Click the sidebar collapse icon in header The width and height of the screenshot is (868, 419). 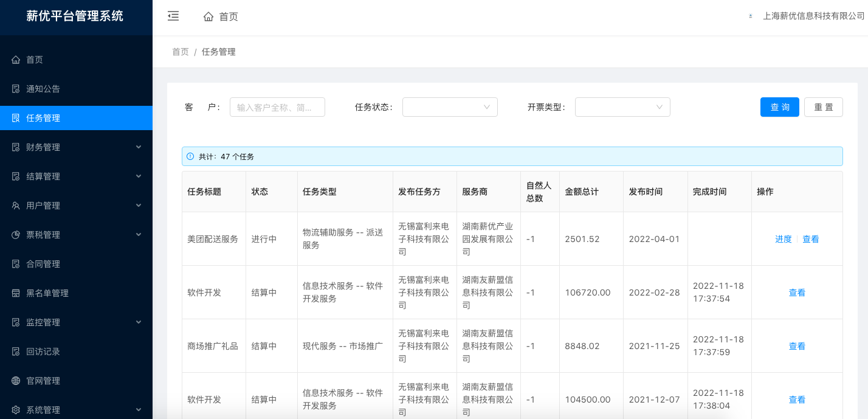coord(173,16)
